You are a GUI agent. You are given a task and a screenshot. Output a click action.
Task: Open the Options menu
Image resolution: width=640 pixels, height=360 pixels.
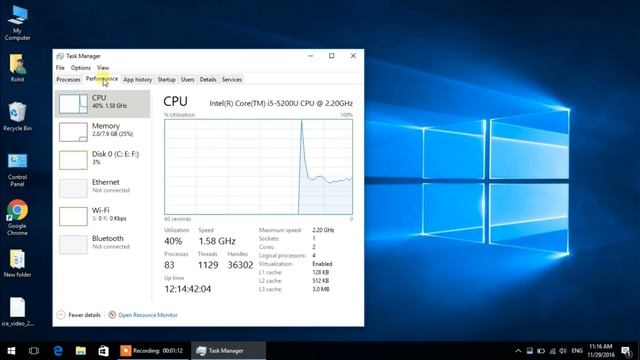pyautogui.click(x=80, y=68)
